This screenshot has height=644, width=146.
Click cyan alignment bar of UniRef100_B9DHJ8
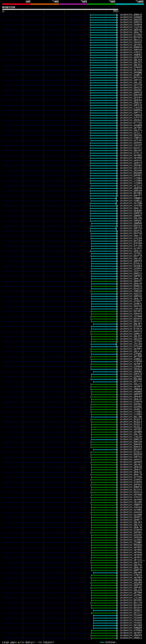coord(104,15)
